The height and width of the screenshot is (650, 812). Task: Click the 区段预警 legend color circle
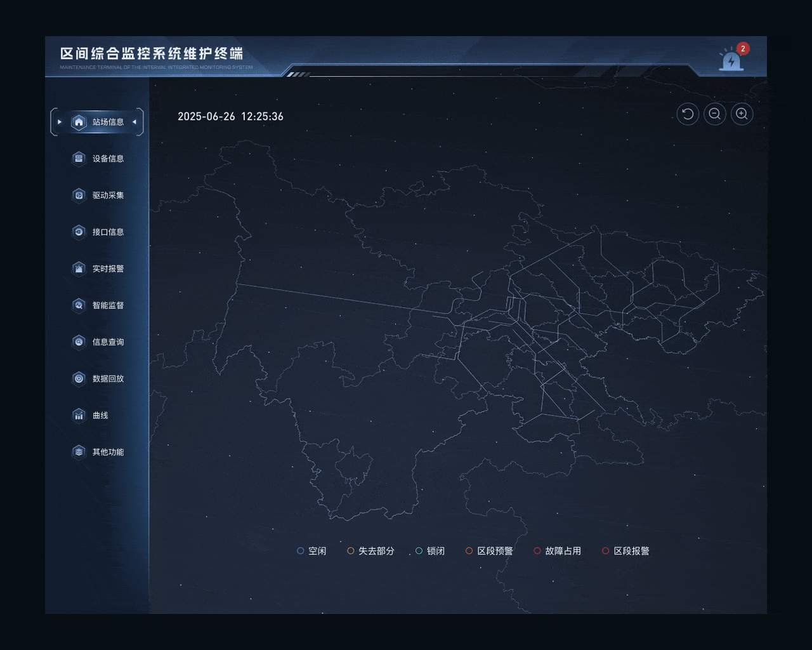pos(469,551)
